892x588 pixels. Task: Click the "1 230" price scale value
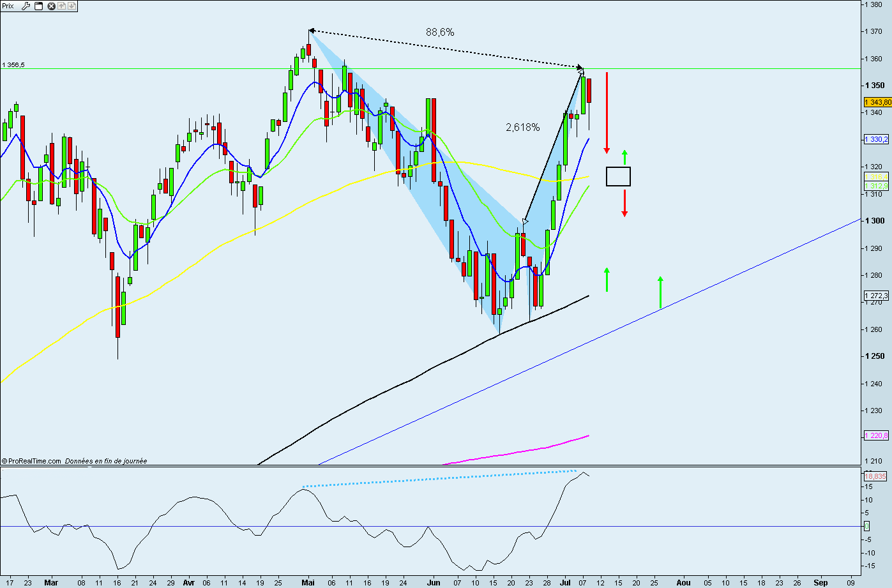point(874,411)
